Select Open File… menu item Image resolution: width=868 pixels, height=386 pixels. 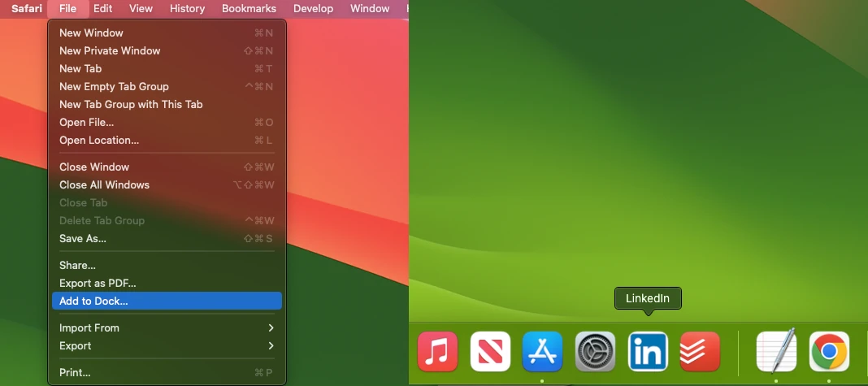[167, 123]
